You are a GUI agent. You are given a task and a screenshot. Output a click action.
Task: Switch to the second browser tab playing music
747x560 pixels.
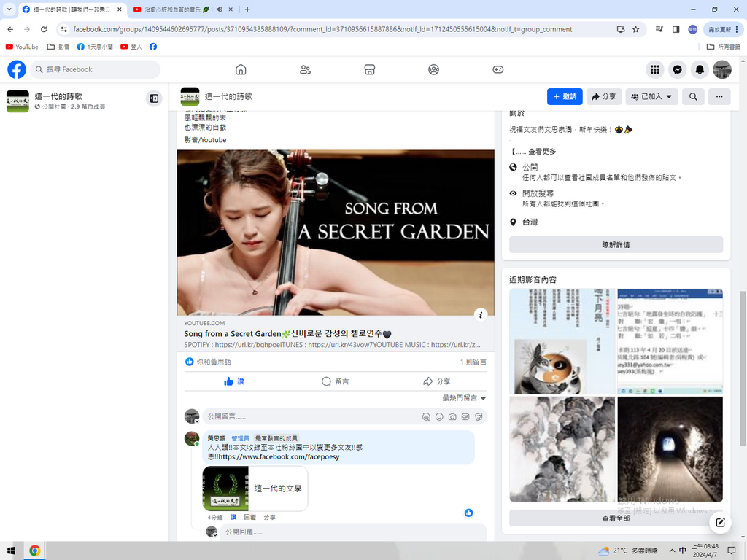point(182,9)
